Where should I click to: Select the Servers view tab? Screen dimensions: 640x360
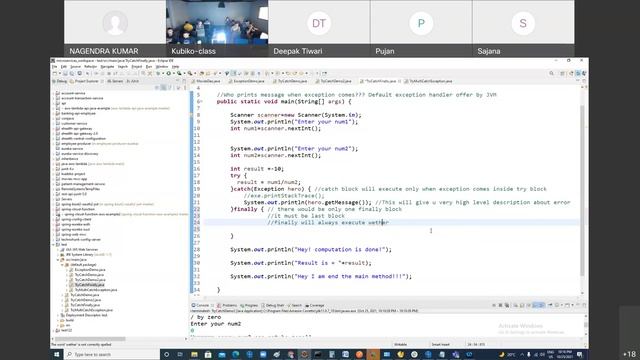click(x=115, y=81)
